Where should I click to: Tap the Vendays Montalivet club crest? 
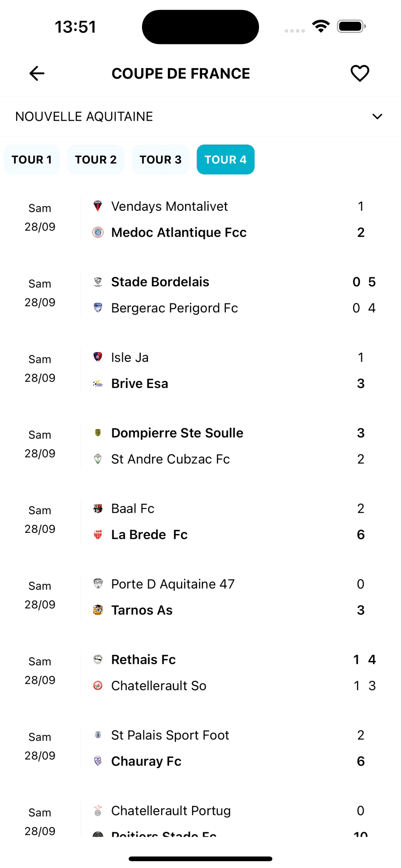[98, 206]
